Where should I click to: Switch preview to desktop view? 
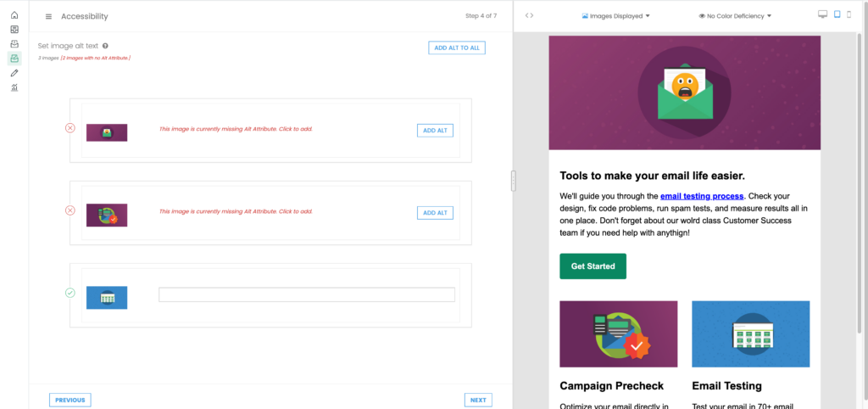(x=822, y=14)
